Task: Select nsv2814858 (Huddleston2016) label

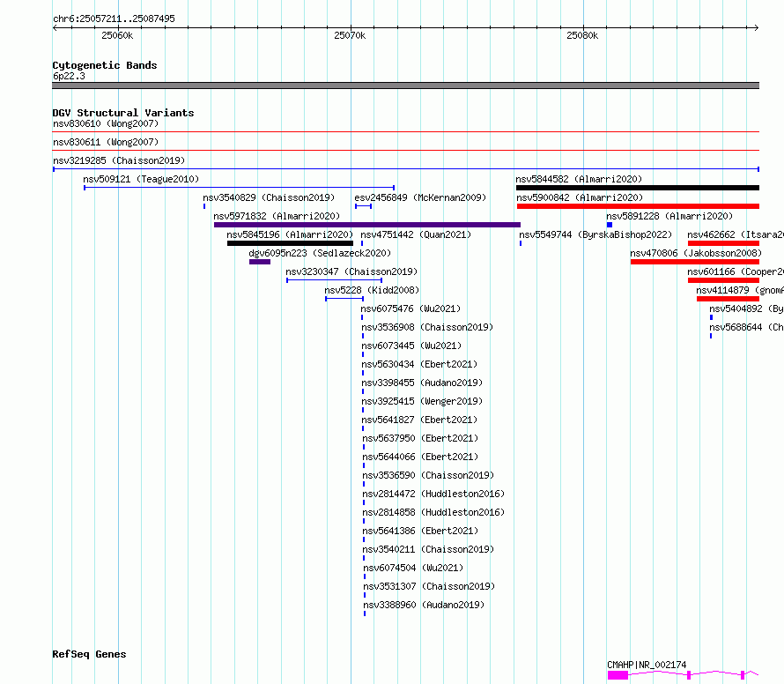Action: [433, 512]
